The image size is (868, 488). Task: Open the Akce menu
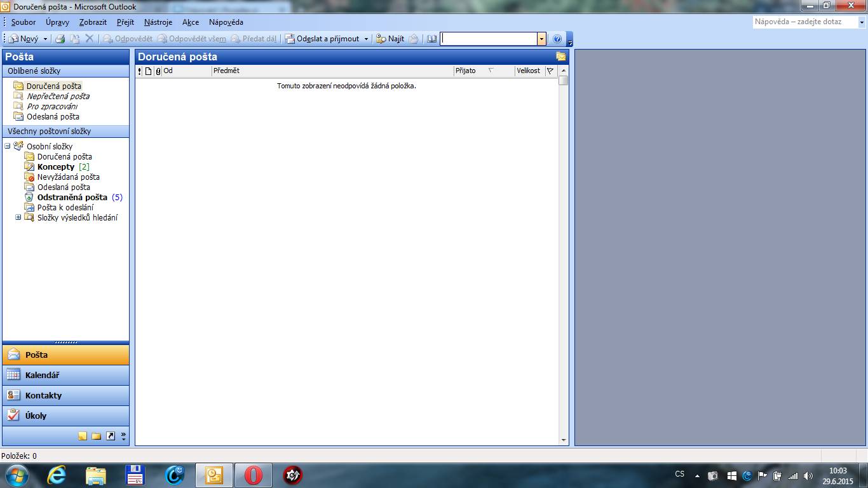tap(191, 22)
